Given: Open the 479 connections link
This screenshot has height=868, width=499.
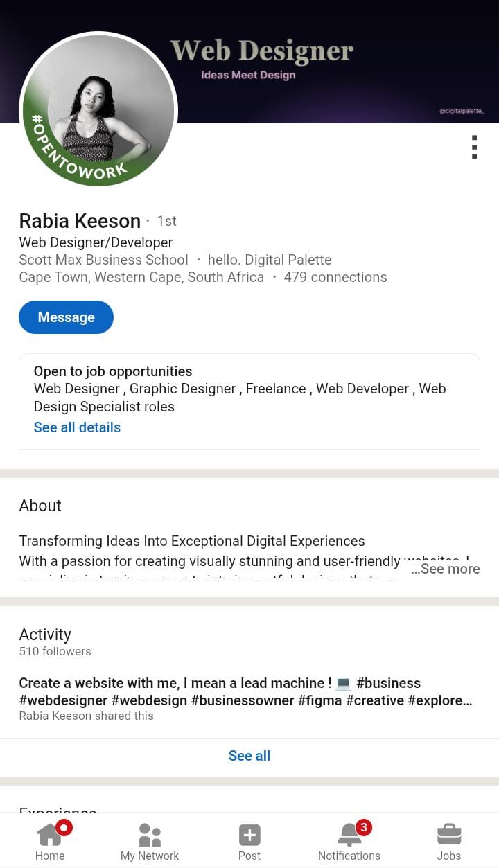Looking at the screenshot, I should pos(335,277).
